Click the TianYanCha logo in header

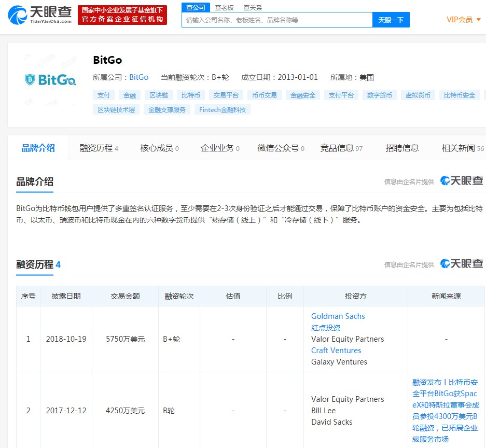[x=39, y=15]
